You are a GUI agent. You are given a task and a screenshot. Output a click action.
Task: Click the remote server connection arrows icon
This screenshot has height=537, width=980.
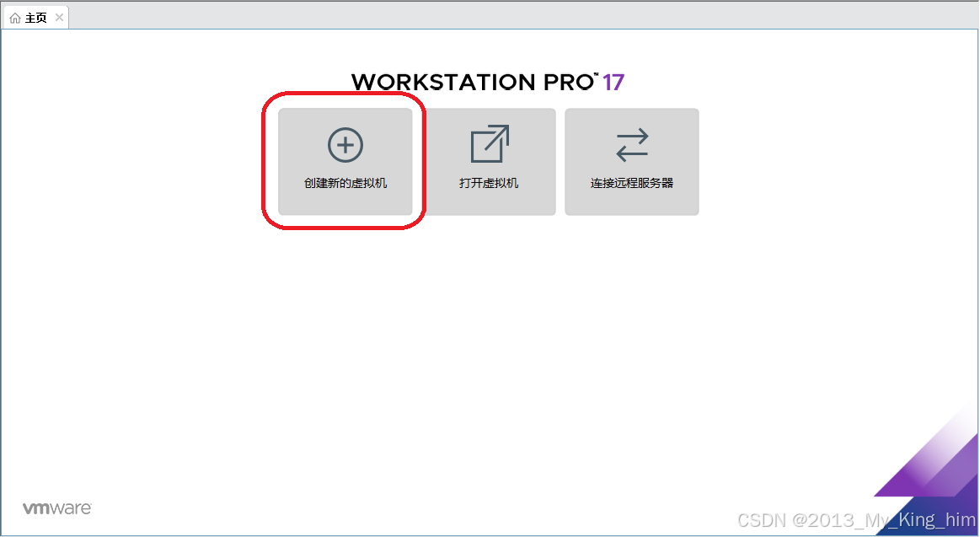pos(632,145)
